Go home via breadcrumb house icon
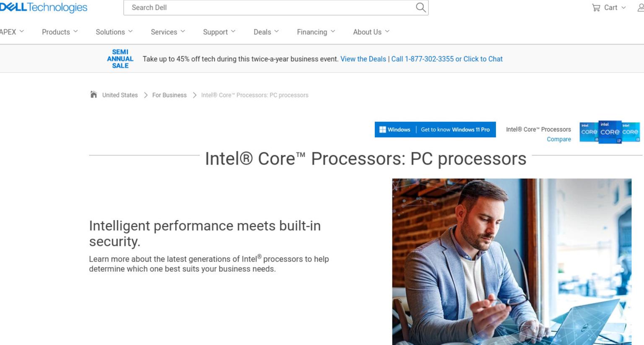The width and height of the screenshot is (644, 345). pos(93,95)
